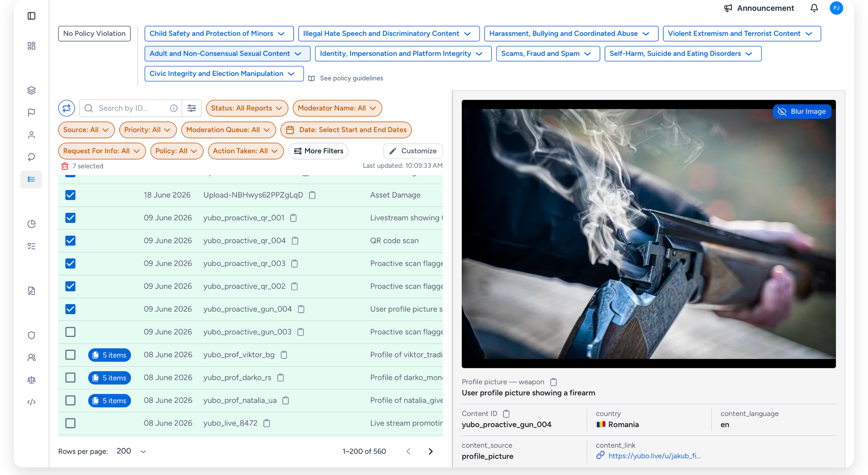
Task: Check the yubo_prof_natalia_ua row checkbox
Action: pos(70,400)
